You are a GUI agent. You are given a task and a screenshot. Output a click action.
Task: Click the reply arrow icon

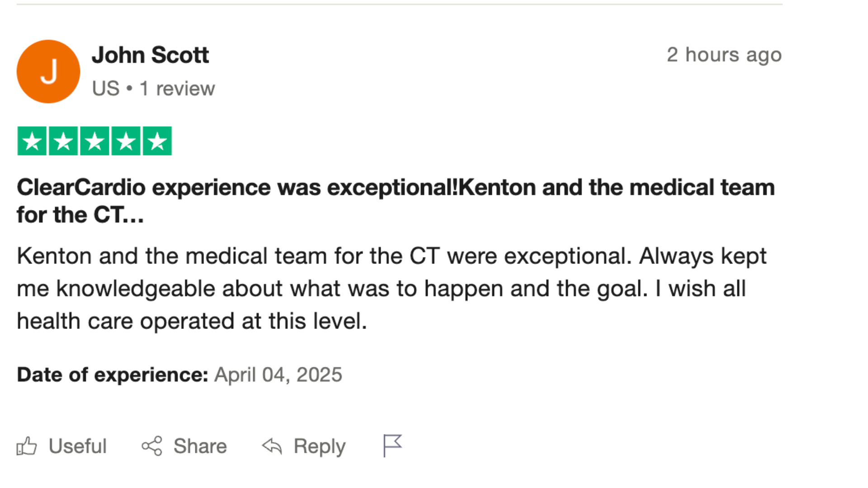click(x=272, y=446)
